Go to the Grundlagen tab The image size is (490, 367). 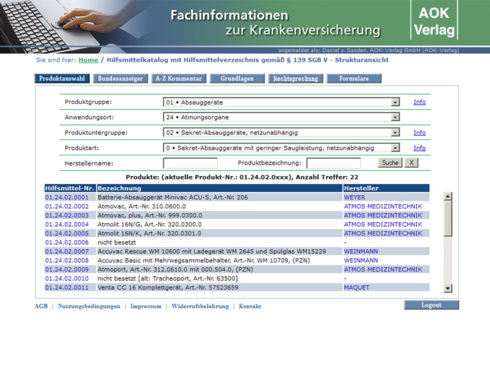(237, 79)
